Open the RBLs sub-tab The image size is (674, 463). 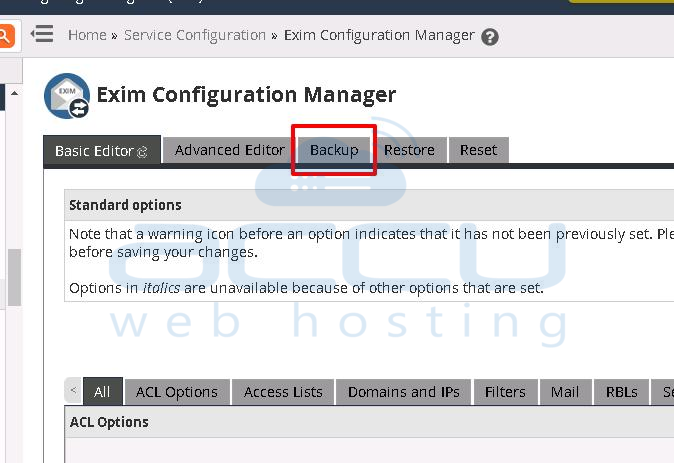coord(621,392)
